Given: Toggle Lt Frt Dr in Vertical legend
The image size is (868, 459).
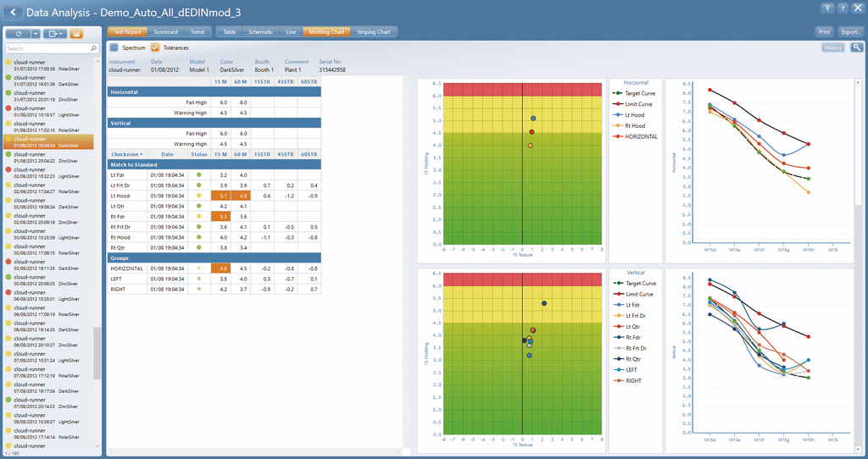Looking at the screenshot, I should coord(630,316).
